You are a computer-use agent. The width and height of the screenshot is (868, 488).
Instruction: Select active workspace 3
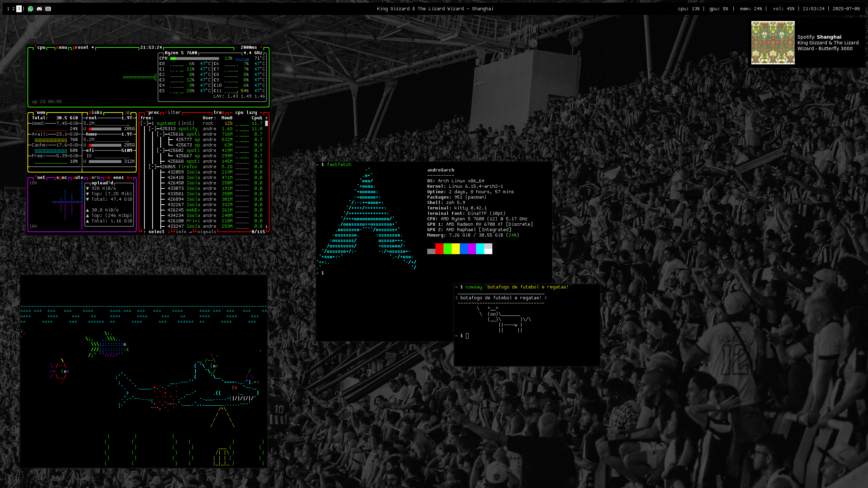(19, 9)
